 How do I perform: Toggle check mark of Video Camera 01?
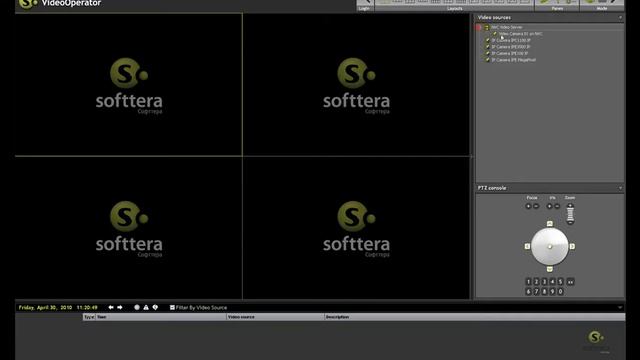(x=495, y=34)
